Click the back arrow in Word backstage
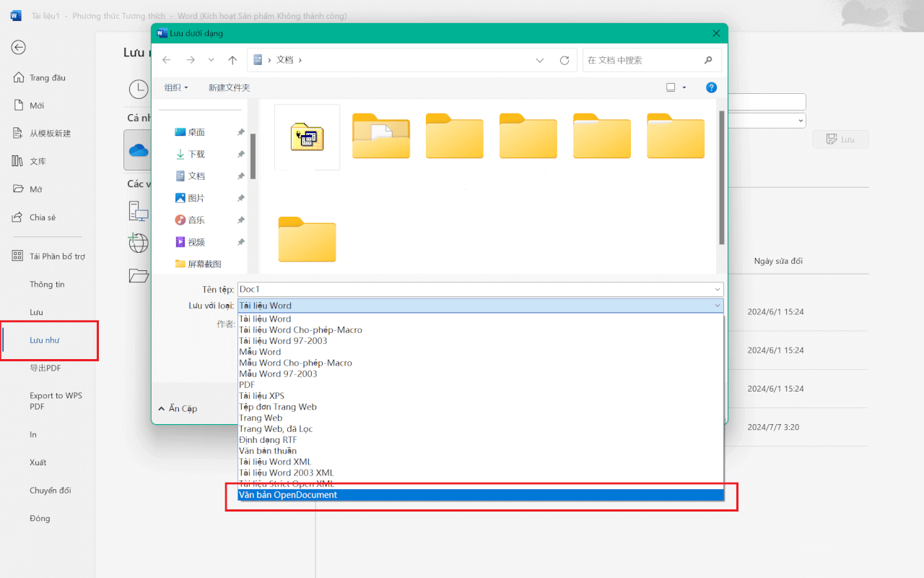 point(18,48)
